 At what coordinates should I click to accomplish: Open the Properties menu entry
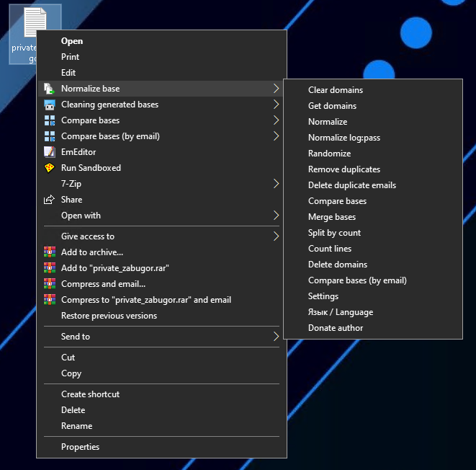point(80,447)
